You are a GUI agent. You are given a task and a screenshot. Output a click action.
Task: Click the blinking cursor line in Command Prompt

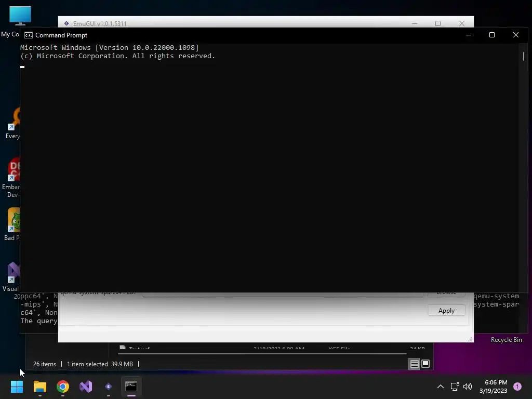click(22, 67)
